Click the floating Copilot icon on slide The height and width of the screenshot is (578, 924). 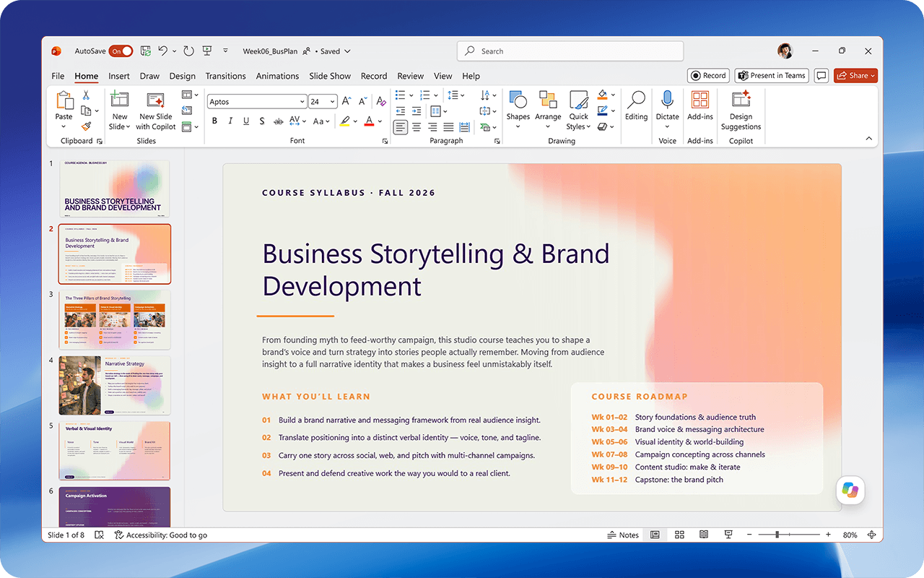(x=850, y=491)
